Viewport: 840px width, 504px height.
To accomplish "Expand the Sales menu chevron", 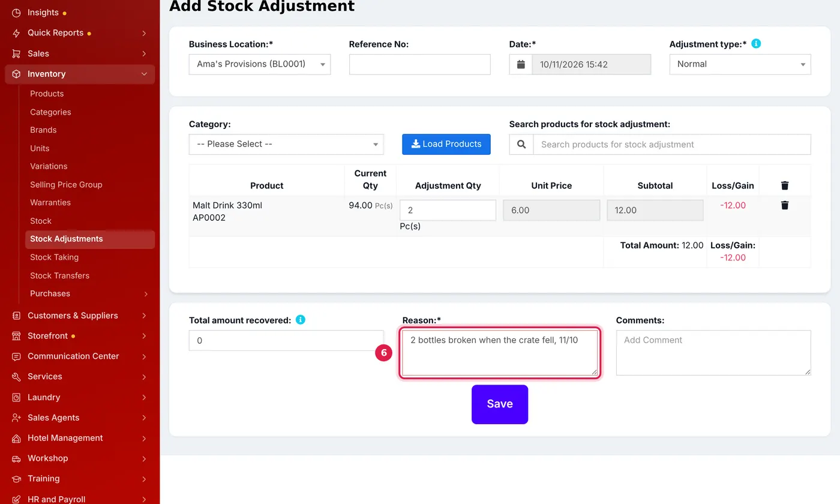I will tap(144, 53).
